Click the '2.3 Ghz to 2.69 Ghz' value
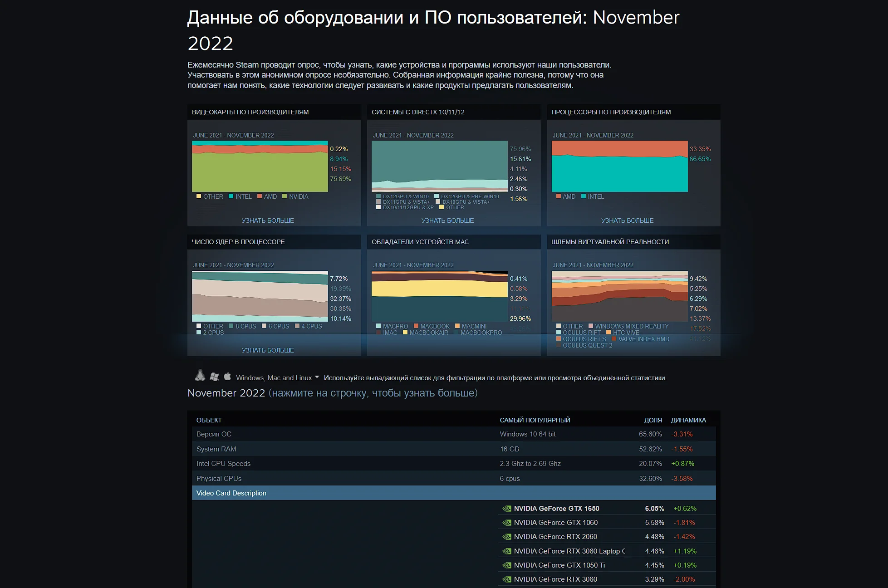 click(x=530, y=464)
